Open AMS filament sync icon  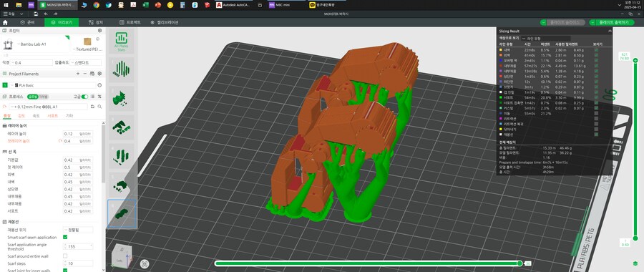pyautogui.click(x=92, y=74)
